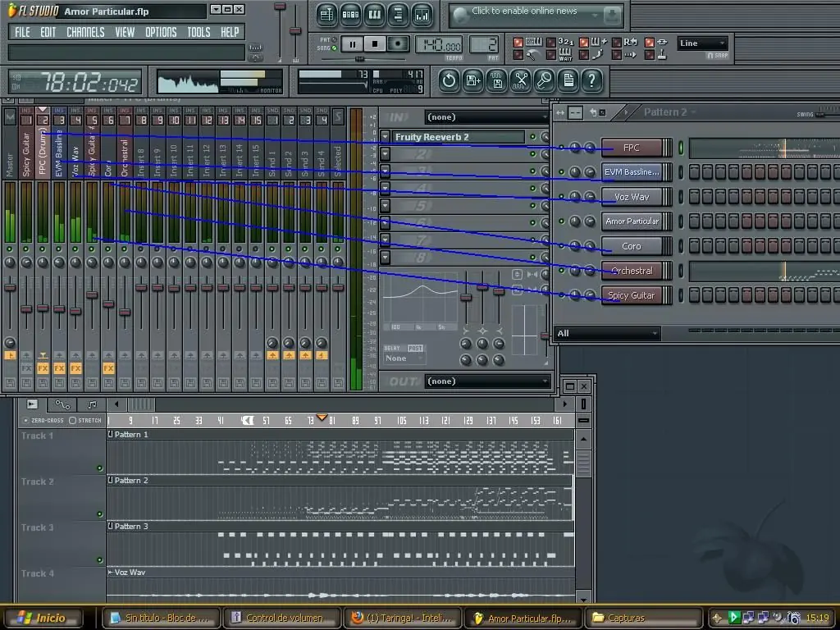The height and width of the screenshot is (630, 840).
Task: Click the save new version disk-plus icon
Action: (473, 81)
